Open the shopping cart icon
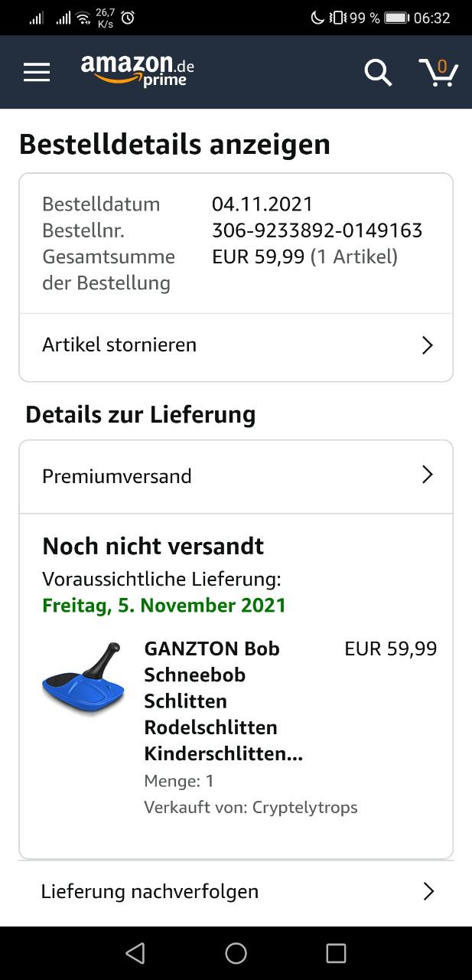Viewport: 472px width, 980px height. (x=438, y=72)
